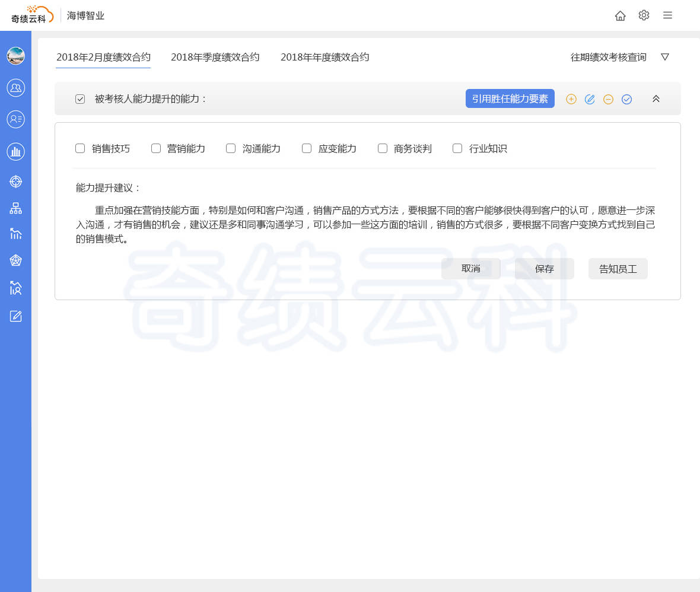Click the user avatar photo in sidebar
The width and height of the screenshot is (700, 592).
pos(16,56)
